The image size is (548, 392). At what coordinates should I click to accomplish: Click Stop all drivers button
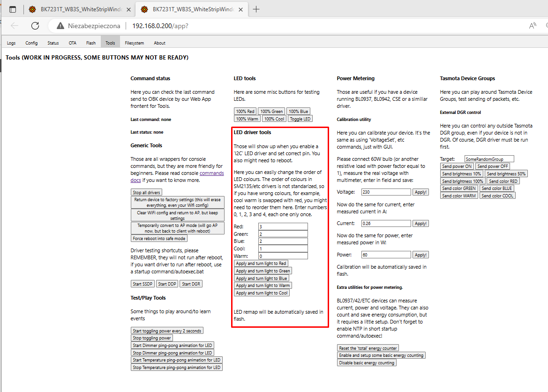point(146,192)
